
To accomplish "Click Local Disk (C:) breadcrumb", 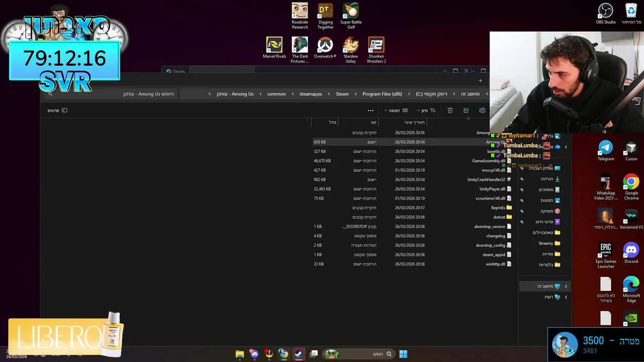I will (432, 94).
